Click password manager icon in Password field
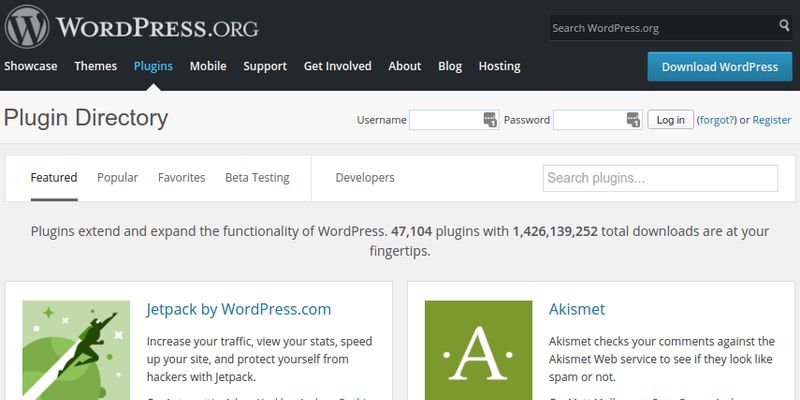The width and height of the screenshot is (800, 400). point(633,120)
